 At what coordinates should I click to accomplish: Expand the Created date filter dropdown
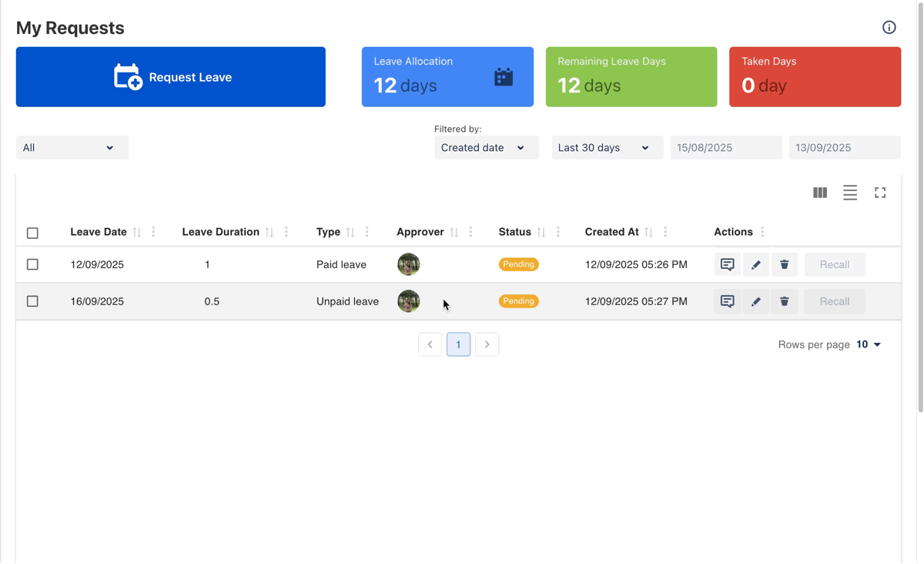[x=486, y=148]
